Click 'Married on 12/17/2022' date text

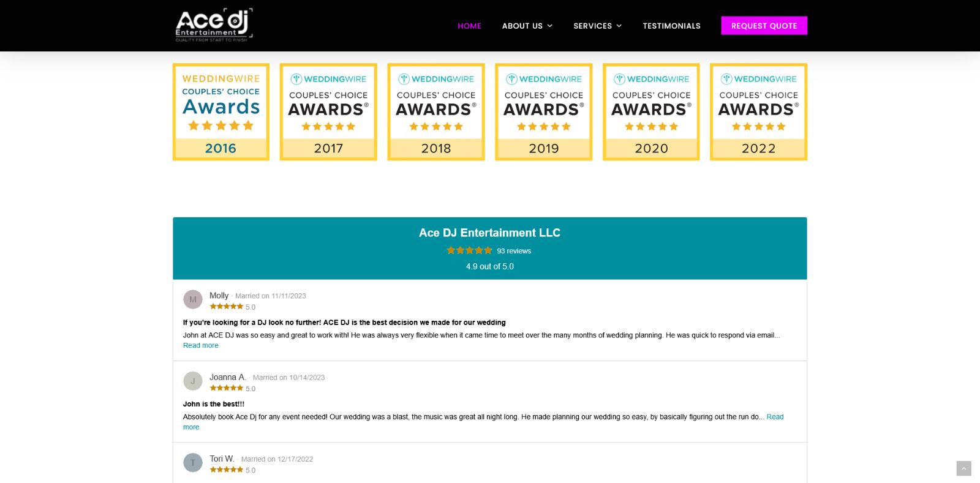(277, 459)
